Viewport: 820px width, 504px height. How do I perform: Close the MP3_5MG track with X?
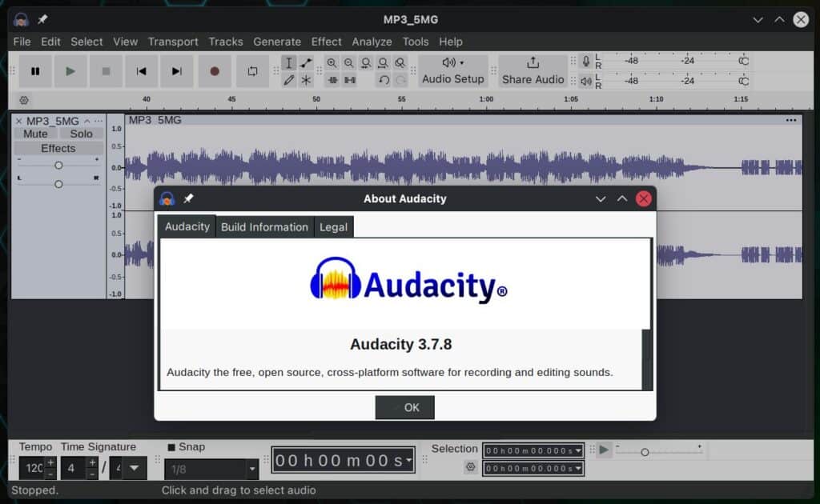click(x=19, y=121)
